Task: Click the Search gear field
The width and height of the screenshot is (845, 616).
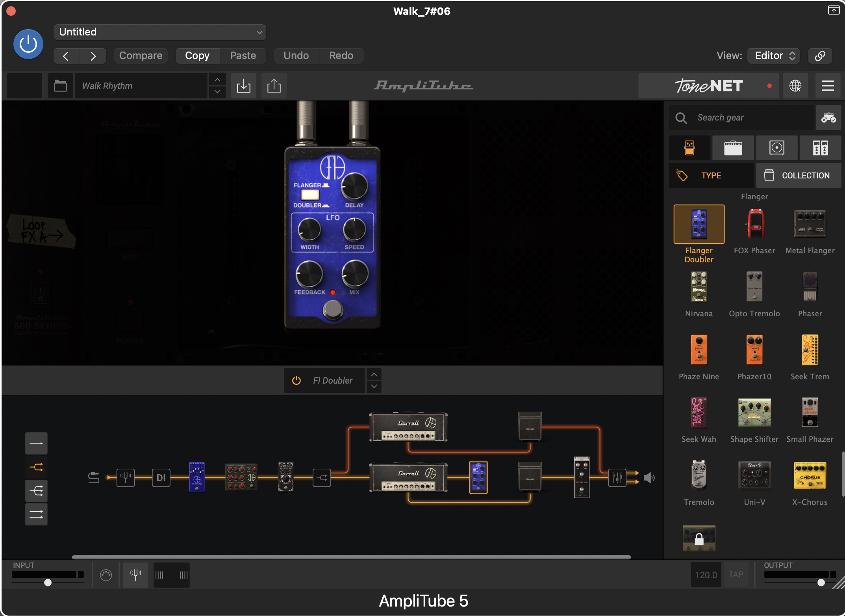Action: coord(741,117)
